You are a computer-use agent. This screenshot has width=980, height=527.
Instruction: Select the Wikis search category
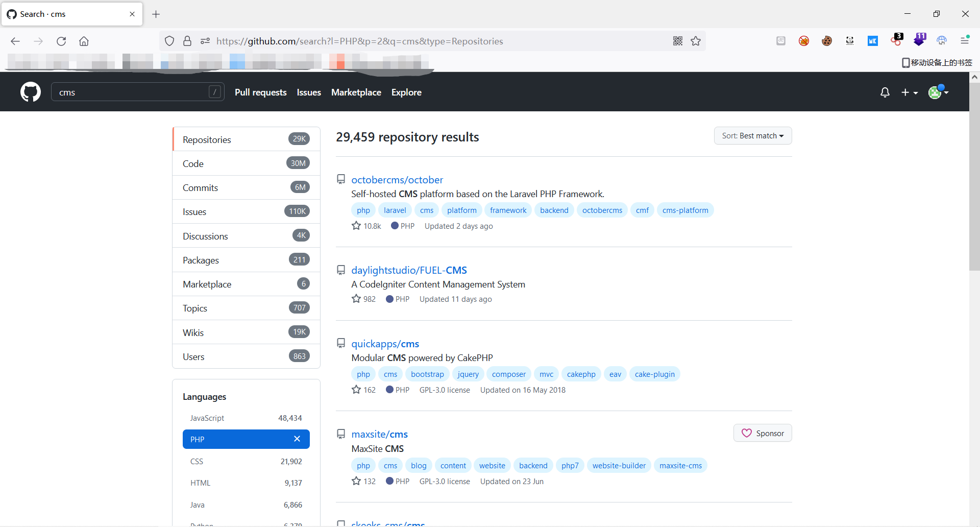click(247, 332)
